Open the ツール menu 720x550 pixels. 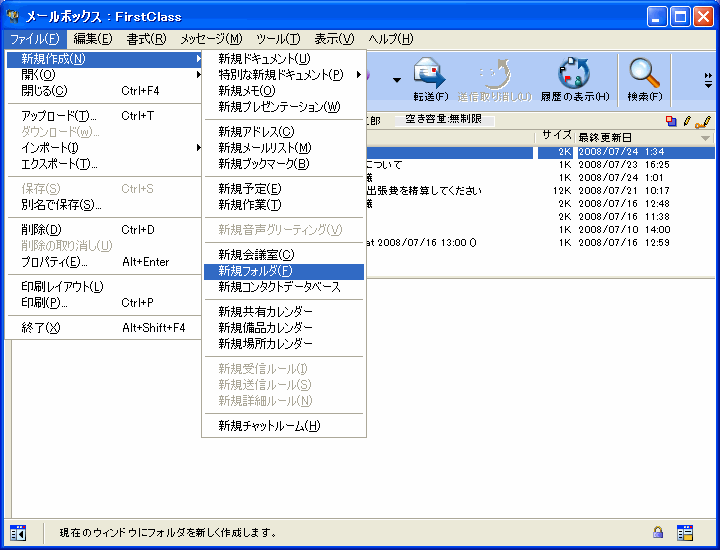pos(277,39)
